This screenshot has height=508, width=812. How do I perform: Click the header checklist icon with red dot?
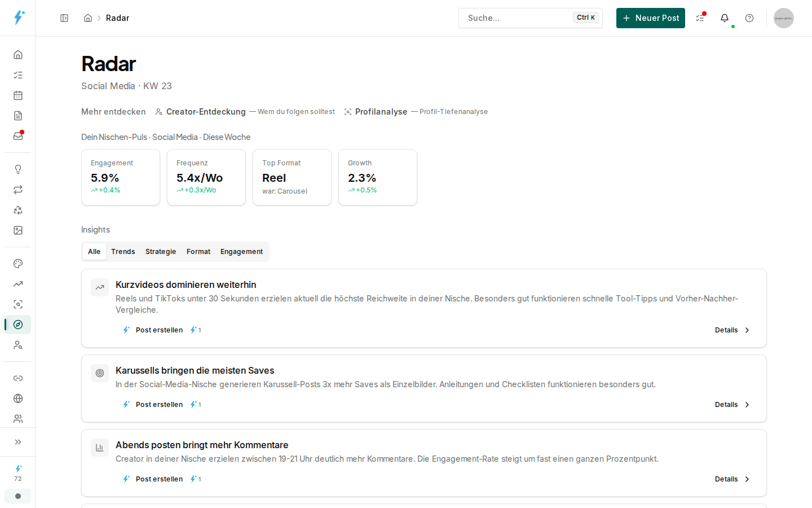point(700,18)
